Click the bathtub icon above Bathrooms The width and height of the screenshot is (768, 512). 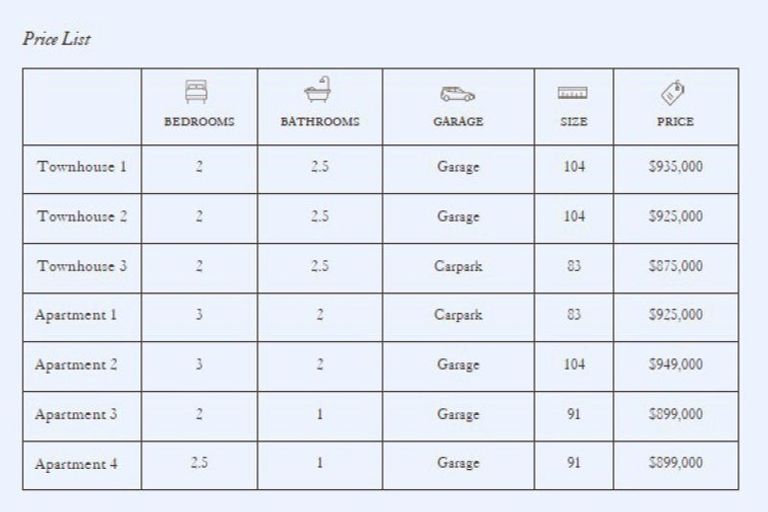[x=319, y=92]
